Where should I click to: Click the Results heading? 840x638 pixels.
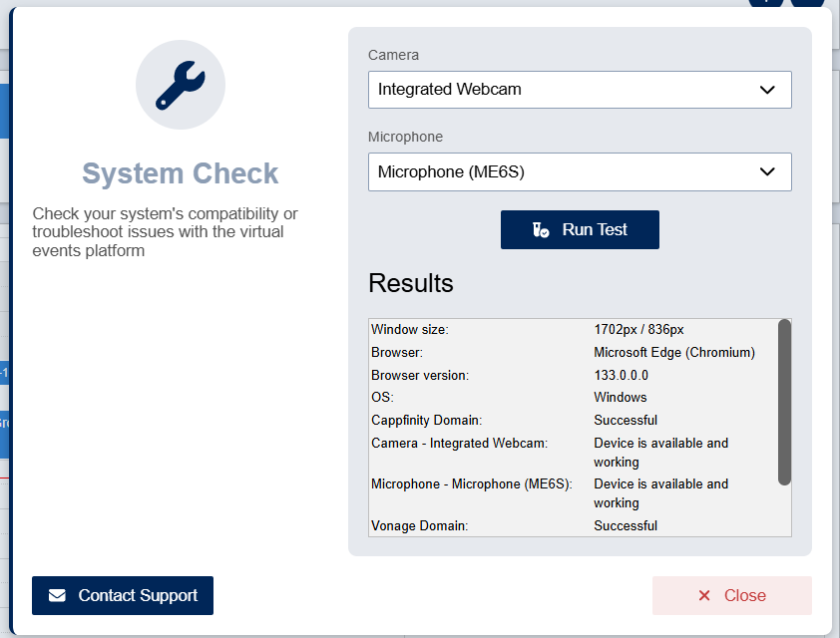(411, 283)
